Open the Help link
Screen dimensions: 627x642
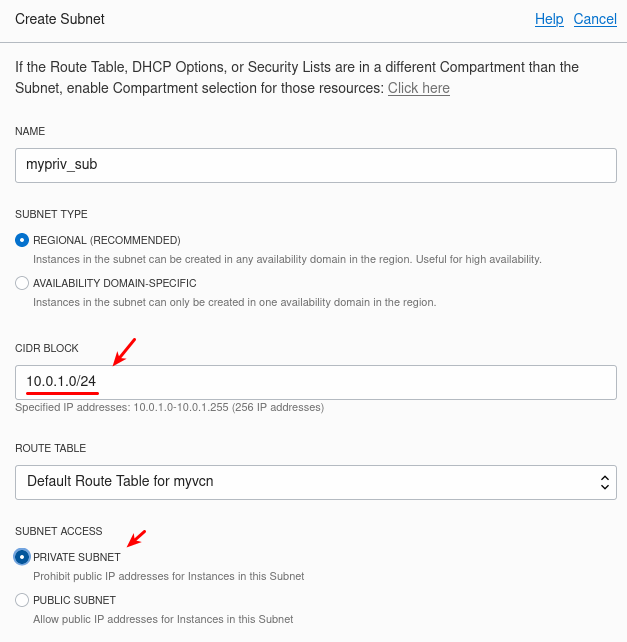click(549, 19)
